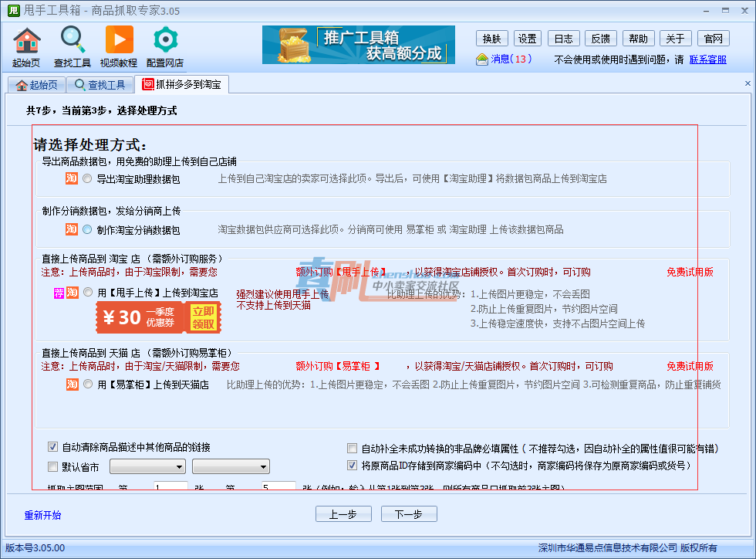The height and width of the screenshot is (559, 756).
Task: Click the 关于 about button
Action: pos(676,38)
